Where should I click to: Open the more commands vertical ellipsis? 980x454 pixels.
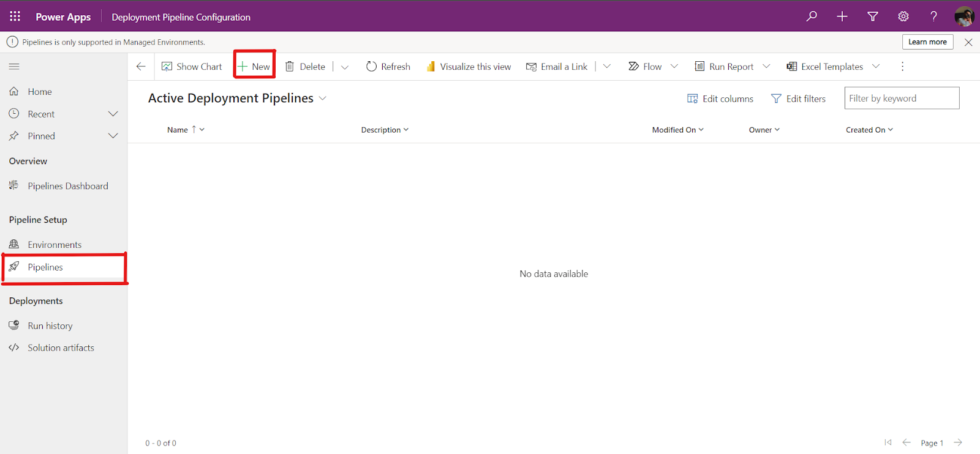pos(902,66)
